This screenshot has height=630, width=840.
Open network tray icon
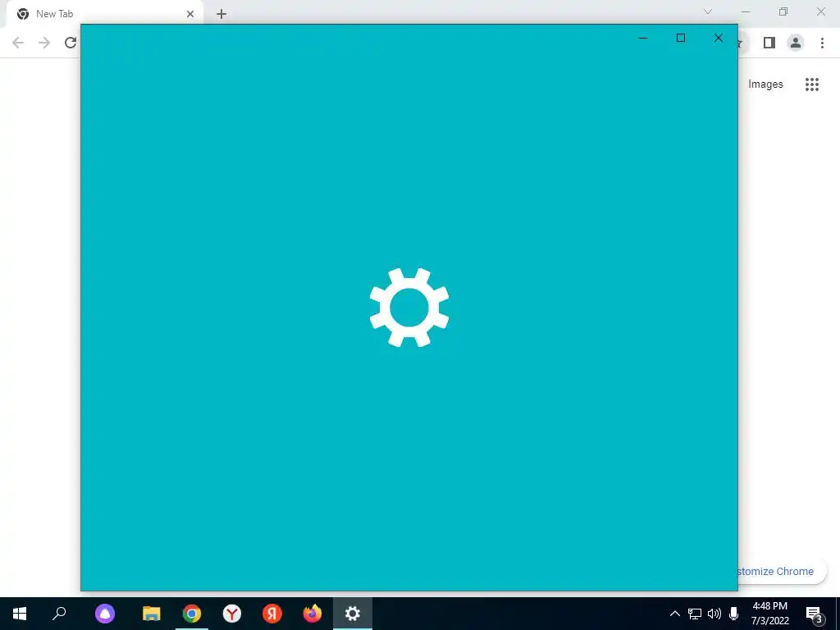coord(695,614)
